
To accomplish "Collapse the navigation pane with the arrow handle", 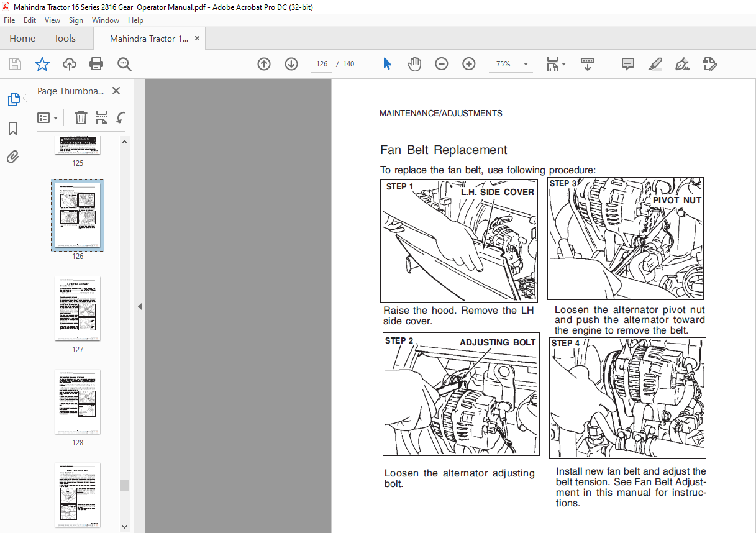I will [139, 306].
